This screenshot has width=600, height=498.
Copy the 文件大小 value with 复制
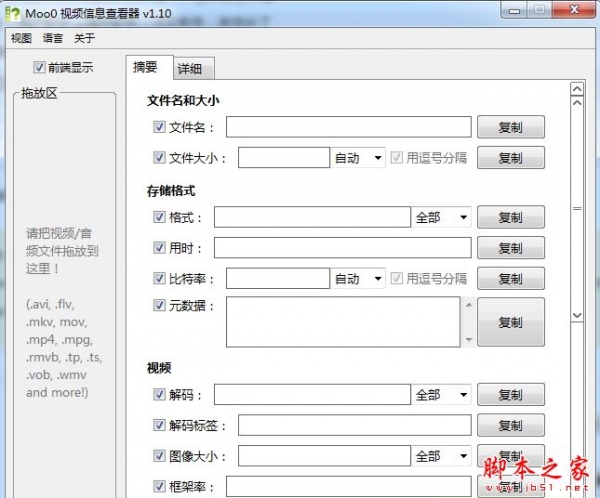pos(511,158)
